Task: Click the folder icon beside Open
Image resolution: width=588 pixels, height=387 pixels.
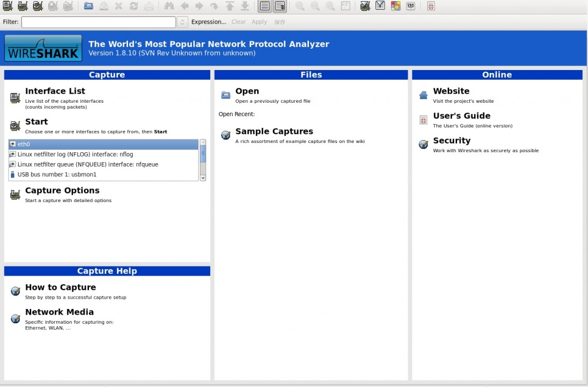Action: coord(226,95)
